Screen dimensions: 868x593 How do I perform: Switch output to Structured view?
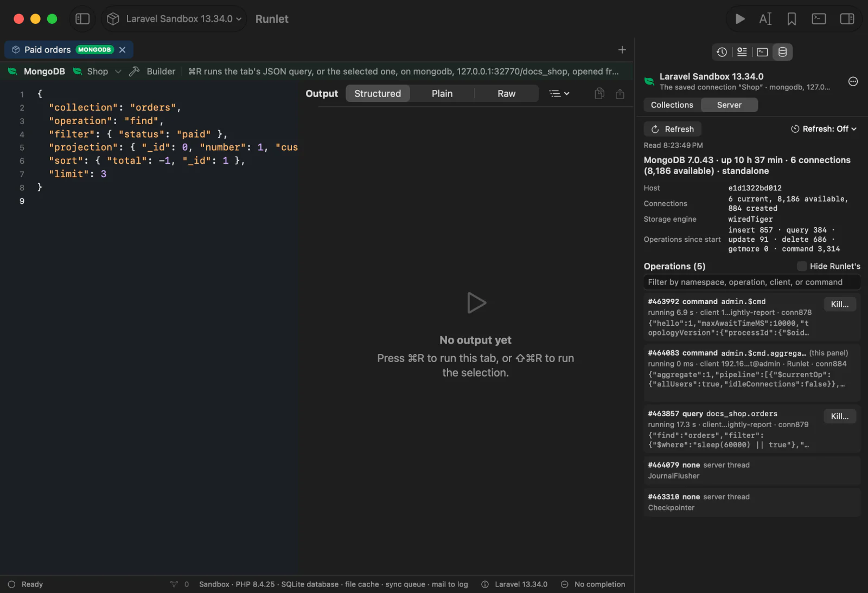pyautogui.click(x=378, y=94)
